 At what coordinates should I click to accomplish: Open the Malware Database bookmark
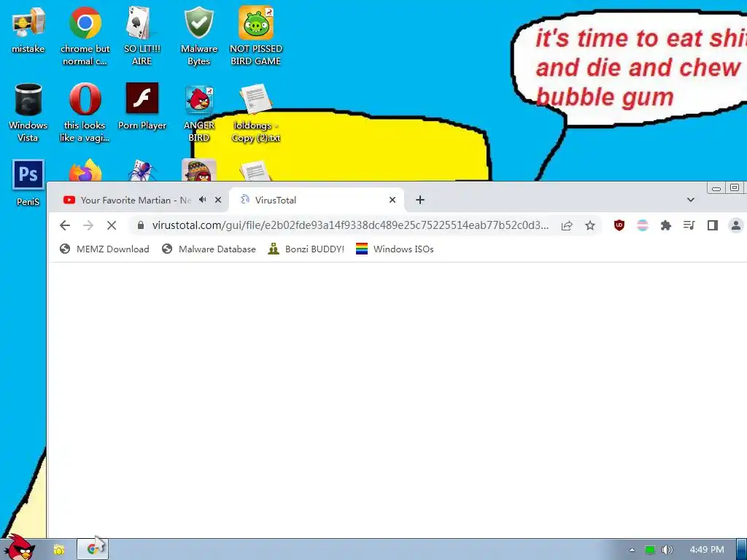click(x=209, y=249)
